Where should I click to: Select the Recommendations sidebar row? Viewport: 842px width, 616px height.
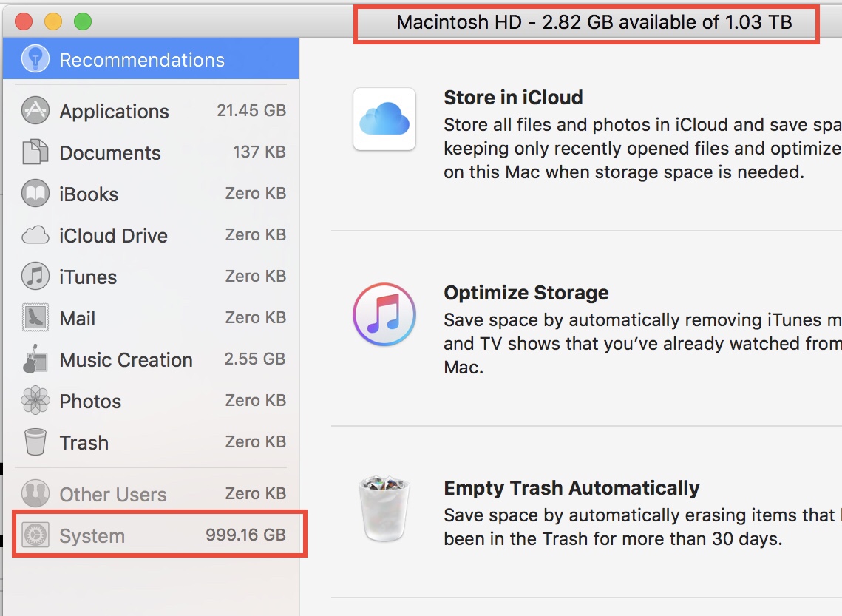click(151, 59)
